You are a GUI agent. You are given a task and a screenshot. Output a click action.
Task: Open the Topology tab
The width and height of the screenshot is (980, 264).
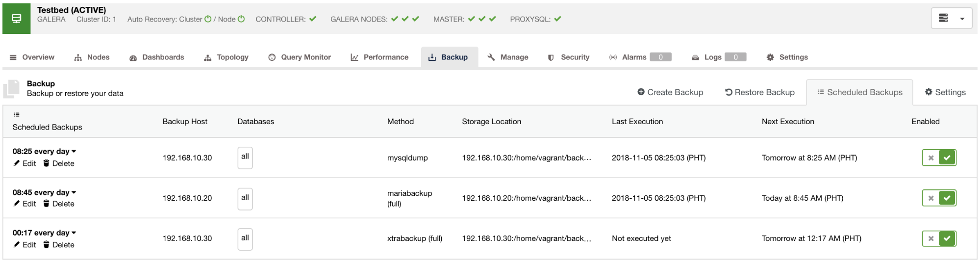click(x=226, y=57)
